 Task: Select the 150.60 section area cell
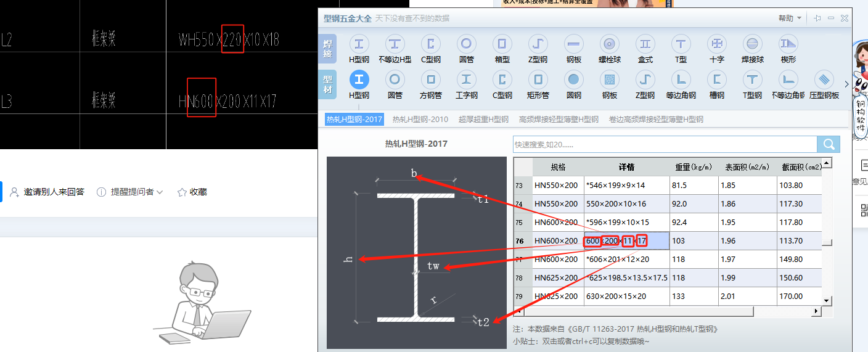click(x=800, y=278)
